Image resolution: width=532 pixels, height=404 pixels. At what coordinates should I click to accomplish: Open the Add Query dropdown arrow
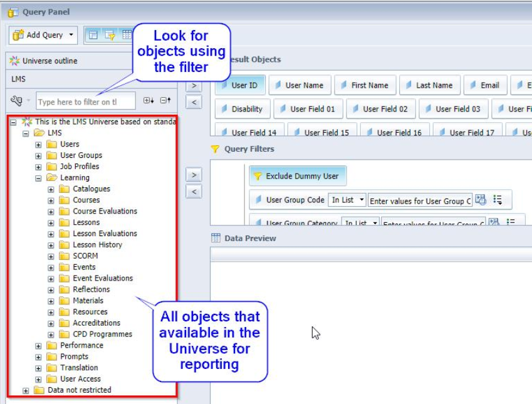coord(71,35)
